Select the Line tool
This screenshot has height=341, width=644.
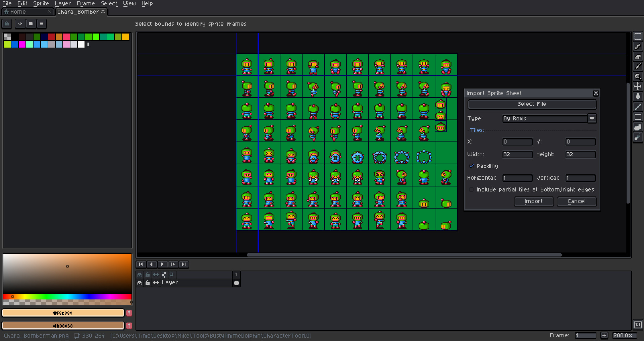[x=638, y=107]
